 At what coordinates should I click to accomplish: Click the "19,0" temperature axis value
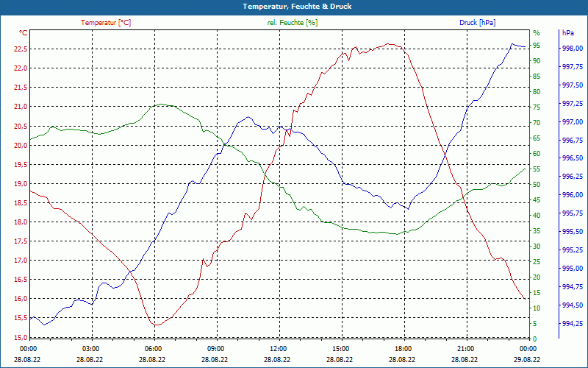[21, 183]
